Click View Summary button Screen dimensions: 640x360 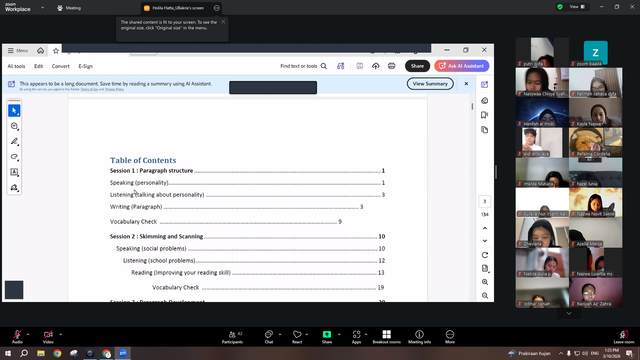tap(430, 84)
